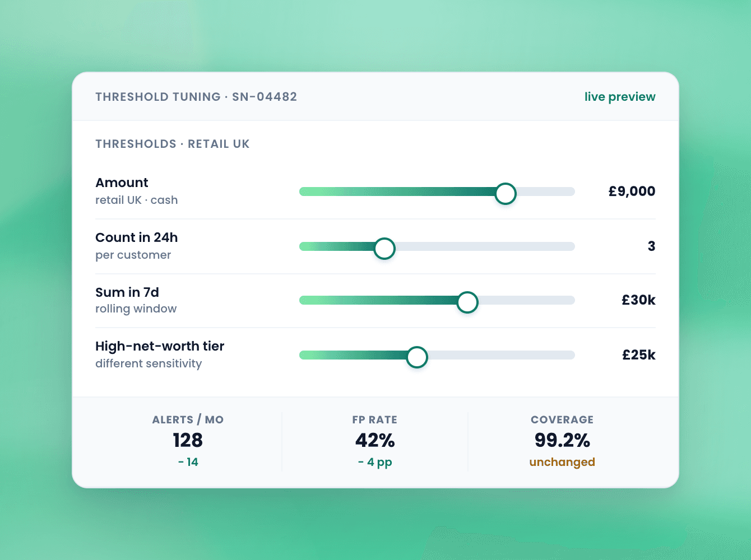This screenshot has height=560, width=751.
Task: Click the High-net-worth tier slider knob
Action: (417, 357)
